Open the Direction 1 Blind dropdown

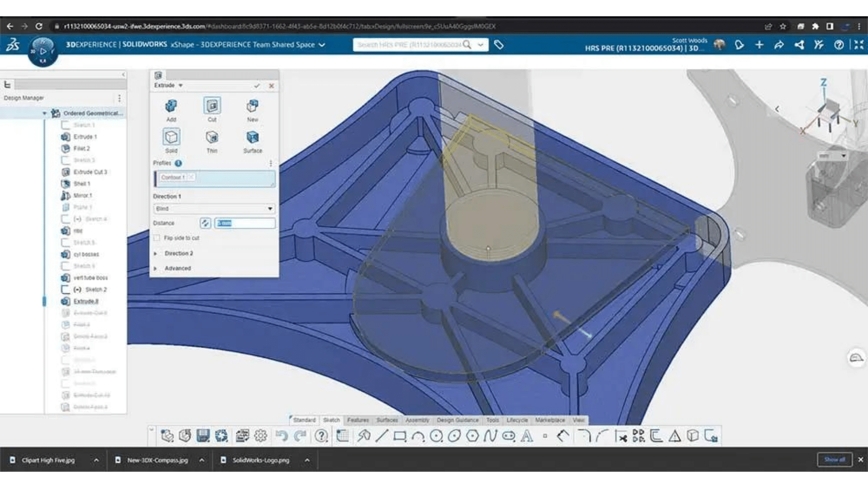coord(214,209)
